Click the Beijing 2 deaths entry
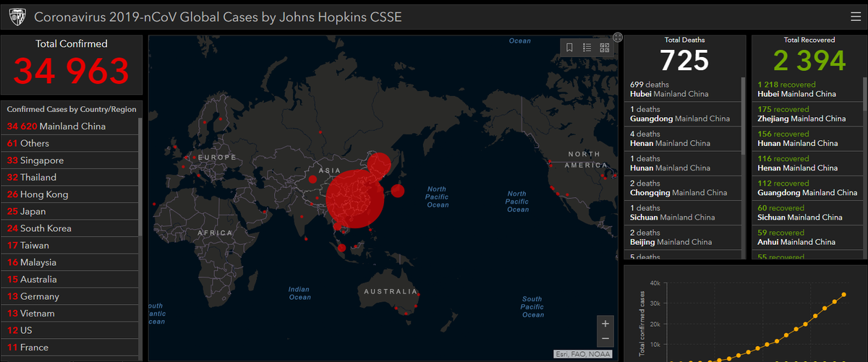This screenshot has width=868, height=362. (683, 237)
